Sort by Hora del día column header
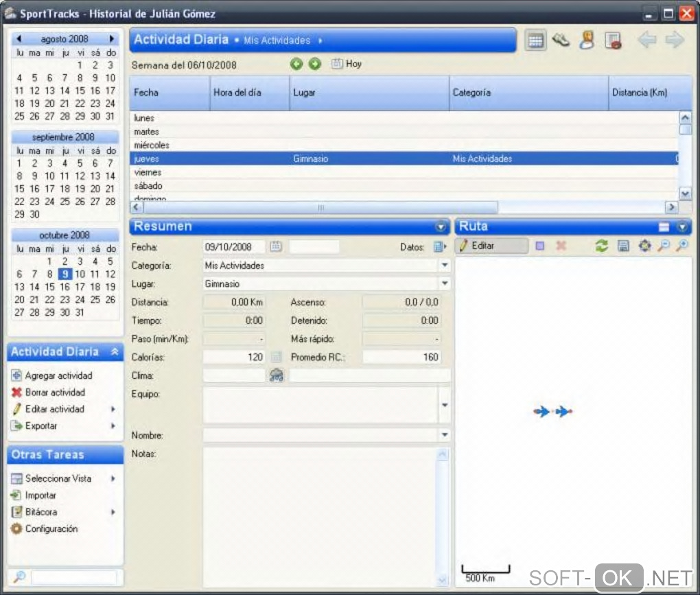This screenshot has height=595, width=700. tap(250, 93)
